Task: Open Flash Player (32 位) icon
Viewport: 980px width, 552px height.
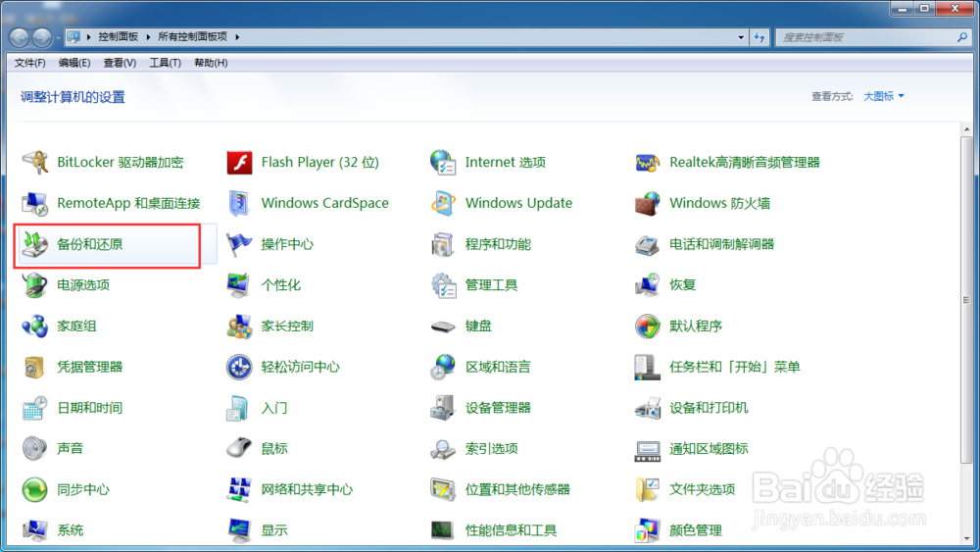Action: (x=239, y=163)
